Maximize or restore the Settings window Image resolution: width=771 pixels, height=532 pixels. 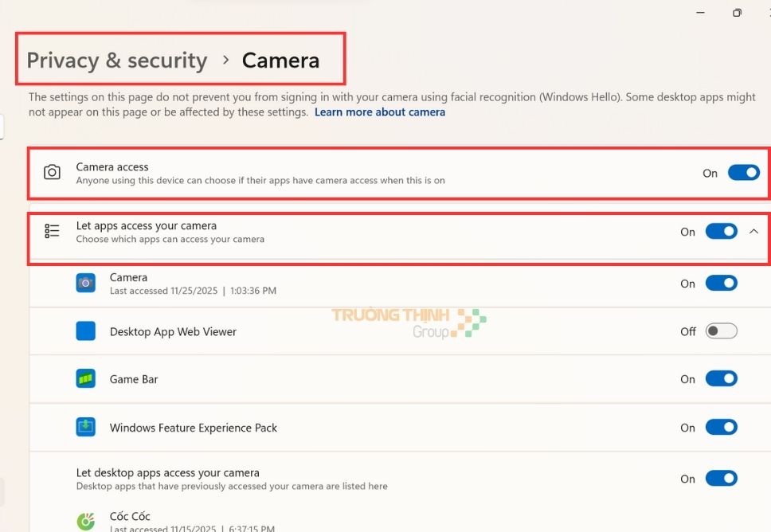[x=737, y=13]
